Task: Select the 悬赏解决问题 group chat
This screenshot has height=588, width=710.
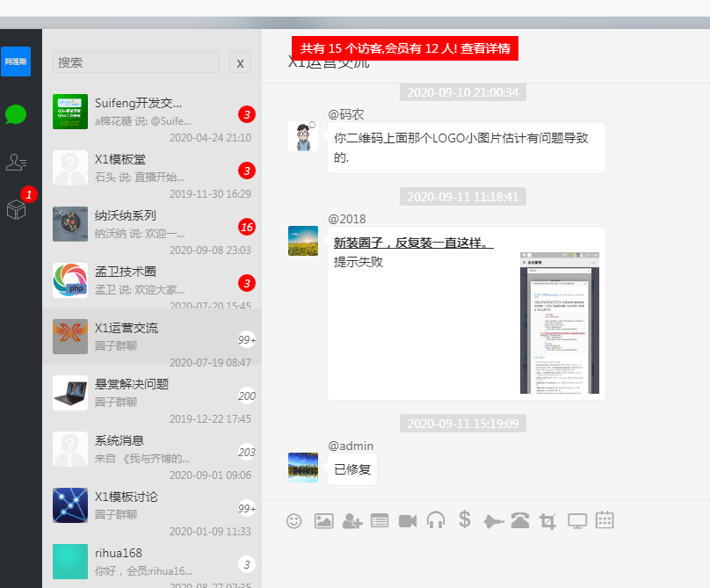Action: coord(151,392)
